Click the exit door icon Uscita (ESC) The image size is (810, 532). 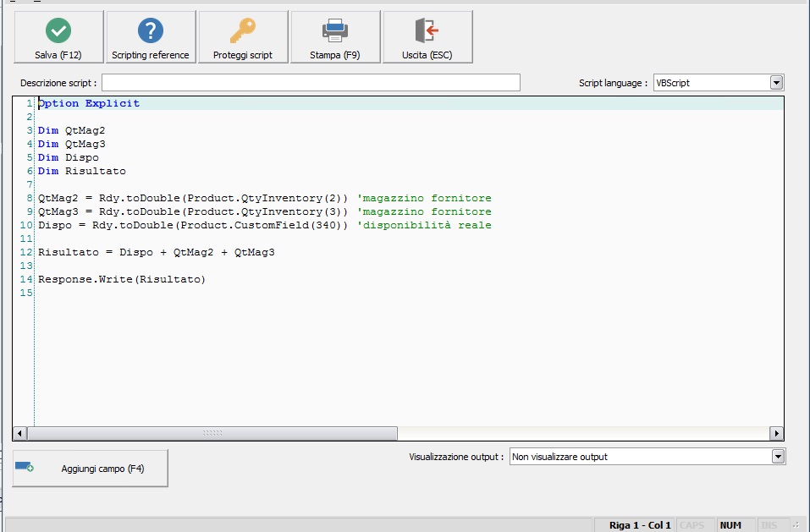click(x=427, y=30)
